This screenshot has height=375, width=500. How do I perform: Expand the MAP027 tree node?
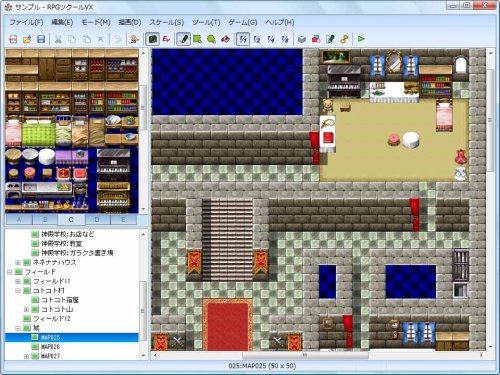26,356
